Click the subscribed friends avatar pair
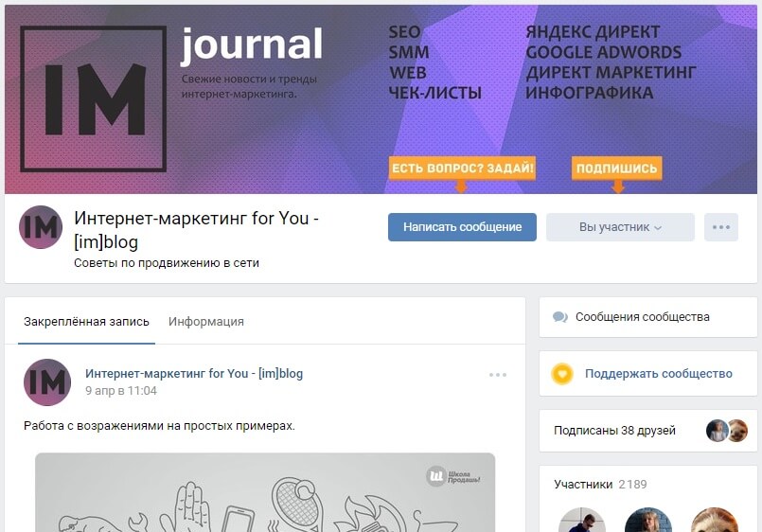Image resolution: width=762 pixels, height=532 pixels. [x=727, y=431]
